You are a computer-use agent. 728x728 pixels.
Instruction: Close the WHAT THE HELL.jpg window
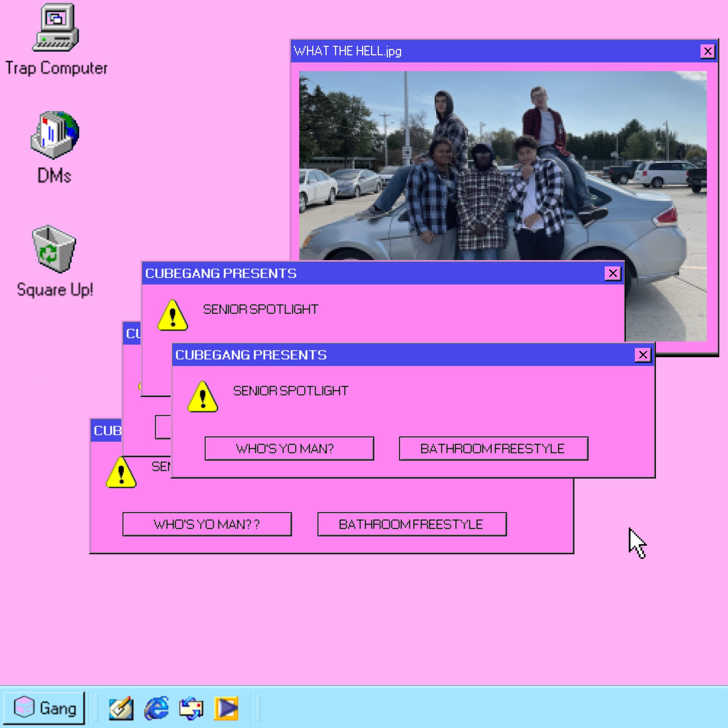point(708,51)
